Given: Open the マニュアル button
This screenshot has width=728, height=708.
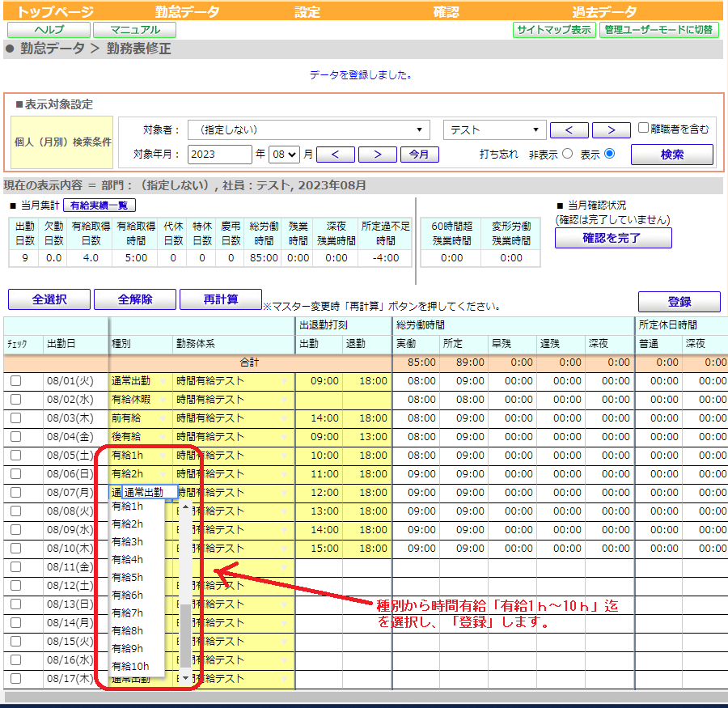Looking at the screenshot, I should (134, 30).
